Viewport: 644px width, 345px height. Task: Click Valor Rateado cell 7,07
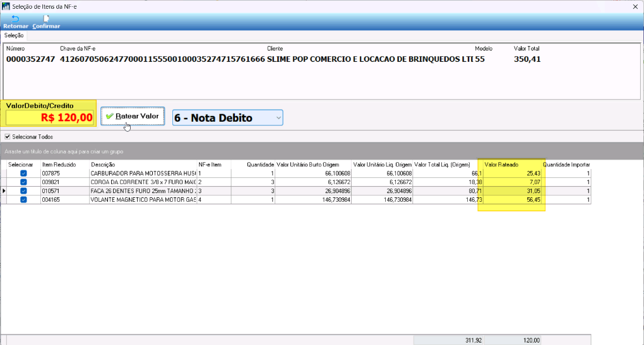point(512,182)
